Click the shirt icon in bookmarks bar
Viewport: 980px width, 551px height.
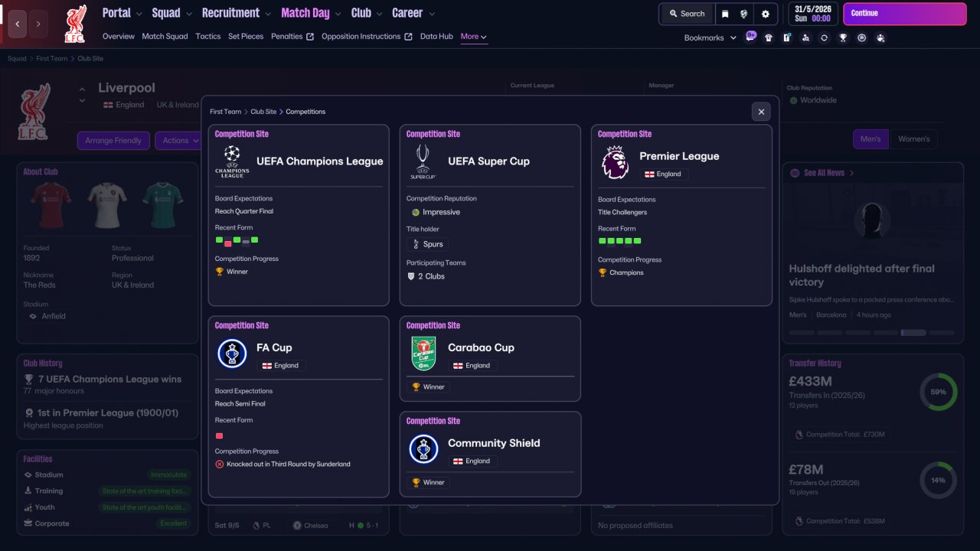(769, 37)
